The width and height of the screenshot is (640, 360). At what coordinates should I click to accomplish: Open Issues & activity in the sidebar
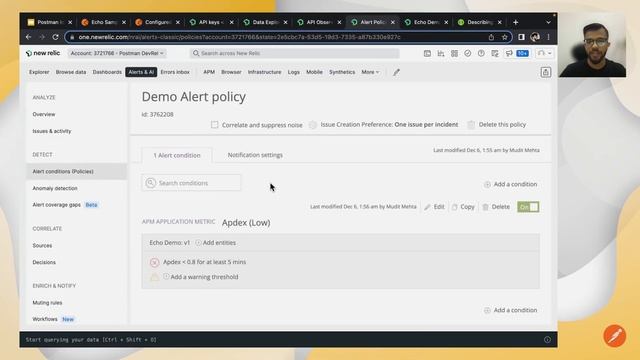pyautogui.click(x=52, y=131)
